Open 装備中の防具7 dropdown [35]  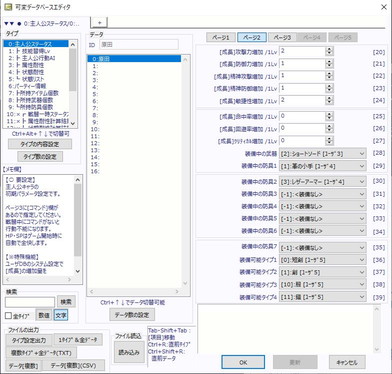coord(322,248)
